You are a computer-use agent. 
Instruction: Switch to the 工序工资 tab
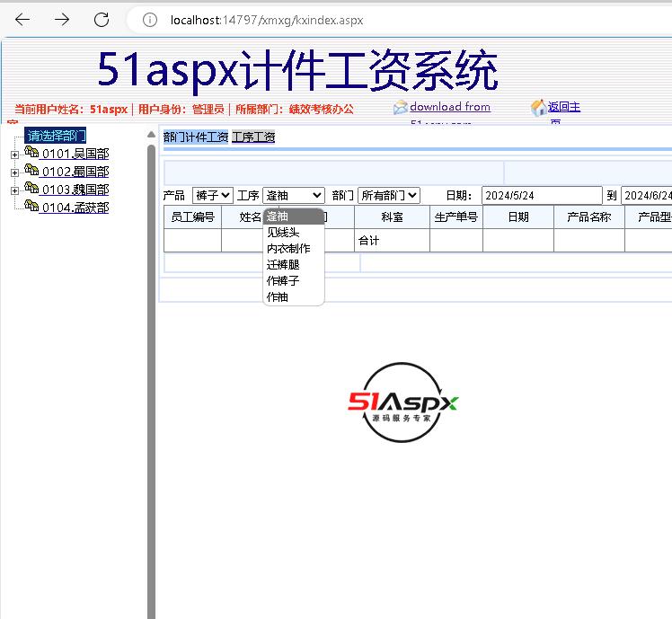(253, 137)
